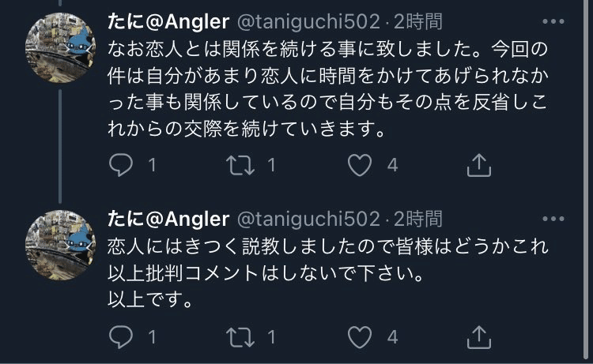Screen dimensions: 593x364
Task: Share the second tweet via share icon
Action: click(479, 337)
